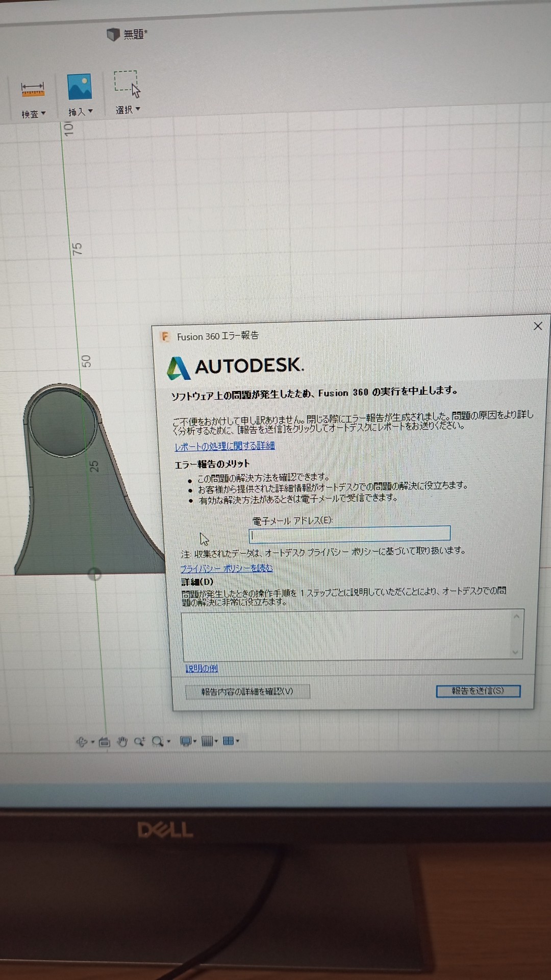The image size is (551, 980).
Task: Click the sketch origin point in canvas
Action: coord(94,574)
